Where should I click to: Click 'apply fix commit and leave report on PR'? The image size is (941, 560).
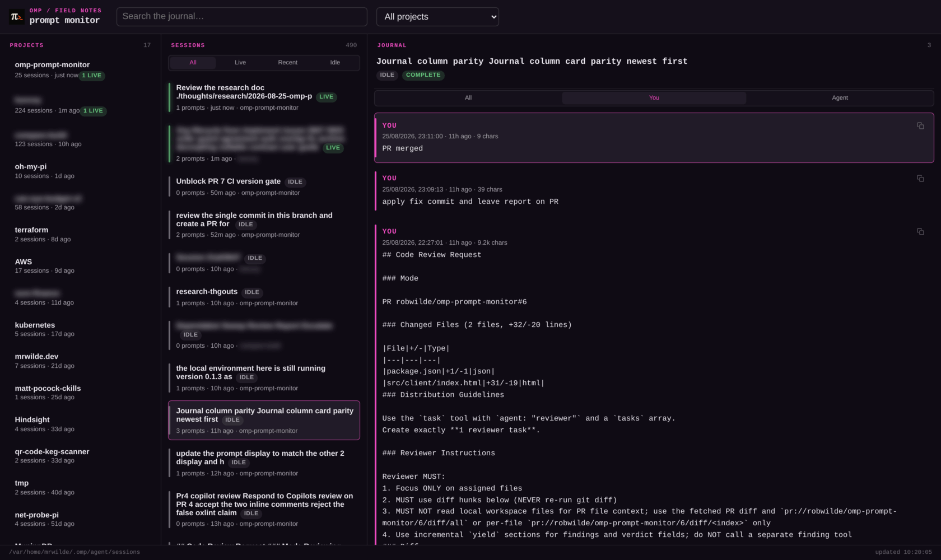(470, 202)
